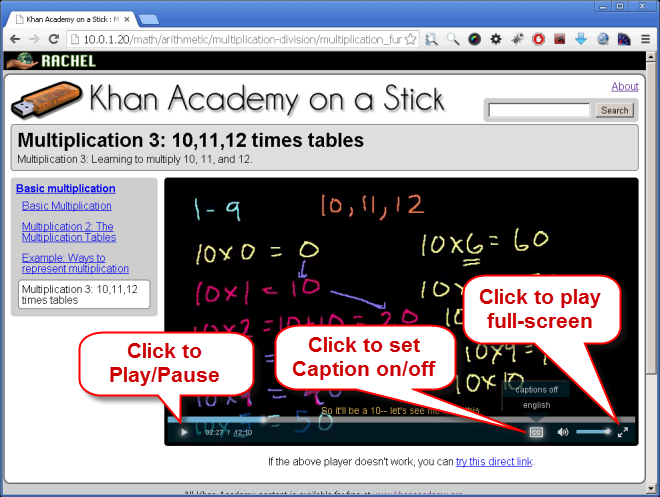The width and height of the screenshot is (660, 497).
Task: Click the browser address bar URL
Action: [x=243, y=40]
